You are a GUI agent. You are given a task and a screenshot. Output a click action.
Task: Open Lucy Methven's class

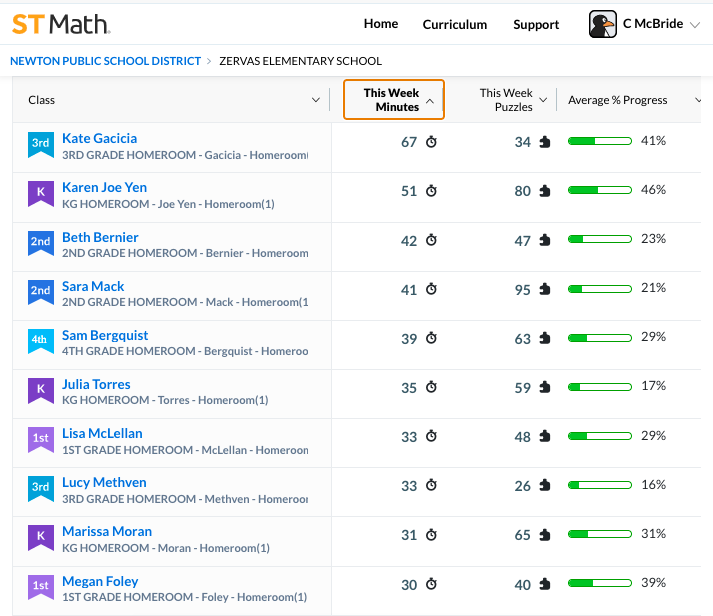coord(104,482)
